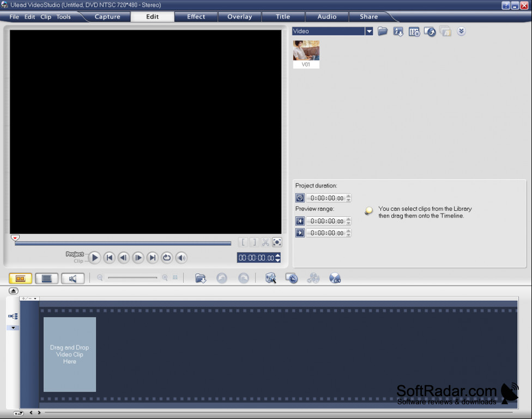The image size is (532, 419).
Task: Switch to the Effect step tab
Action: [x=196, y=17]
